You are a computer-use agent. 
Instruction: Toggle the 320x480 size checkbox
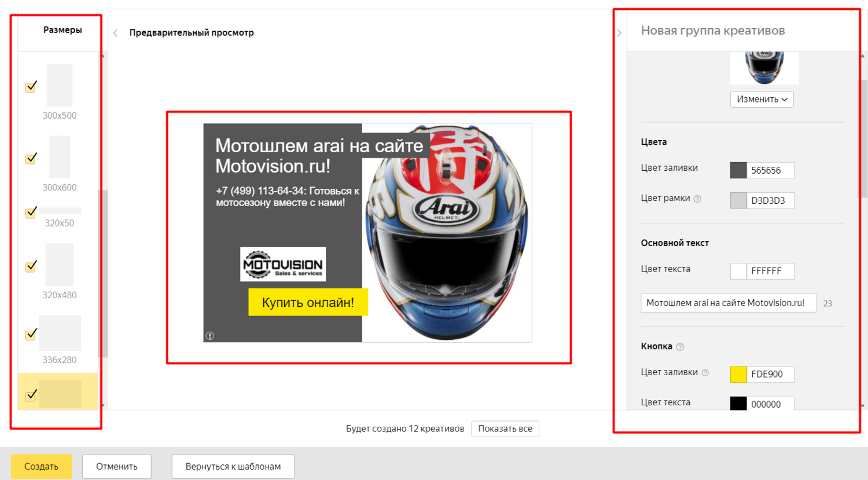tap(31, 266)
